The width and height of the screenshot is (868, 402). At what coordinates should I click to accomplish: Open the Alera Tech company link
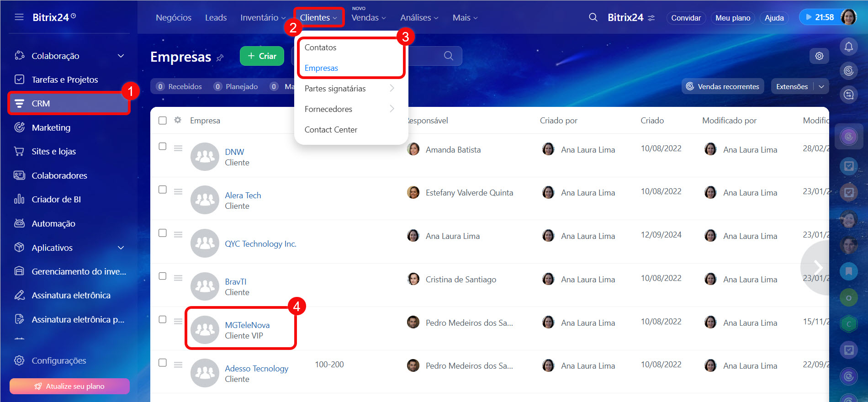[243, 196]
